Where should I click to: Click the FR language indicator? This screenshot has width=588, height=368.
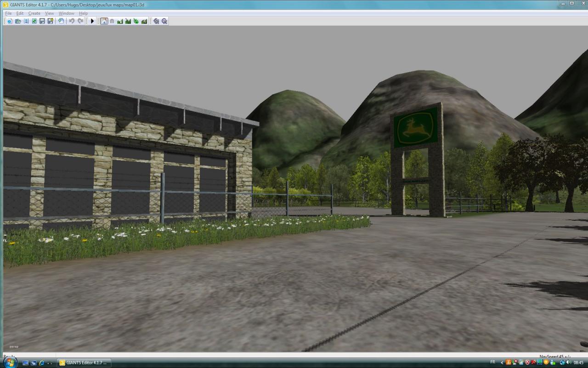[493, 362]
